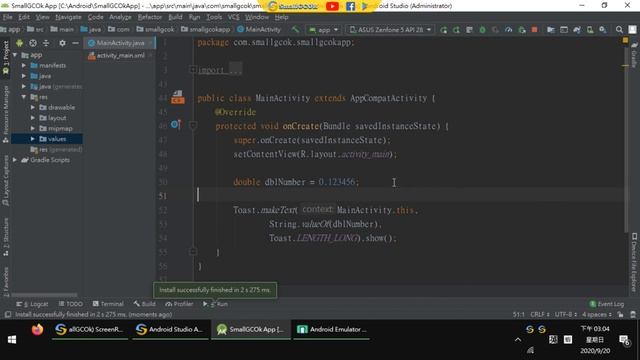Click the Resource Manager side tab
Viewport: 640px width, 360px height.
6,114
